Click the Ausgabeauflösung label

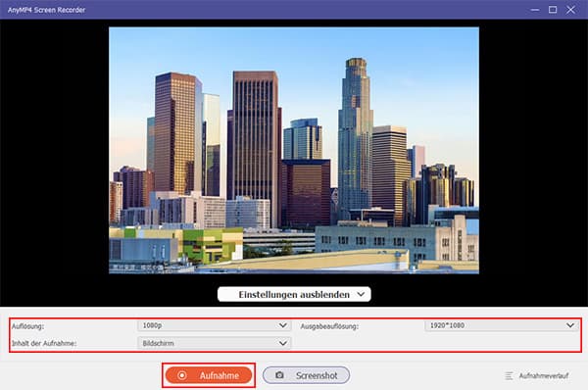329,326
